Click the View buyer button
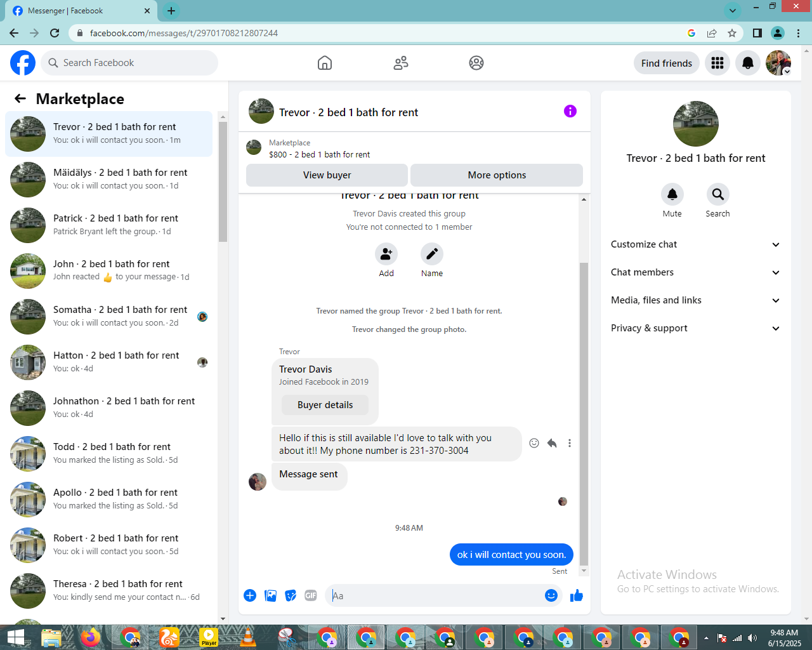This screenshot has height=650, width=812. (327, 175)
